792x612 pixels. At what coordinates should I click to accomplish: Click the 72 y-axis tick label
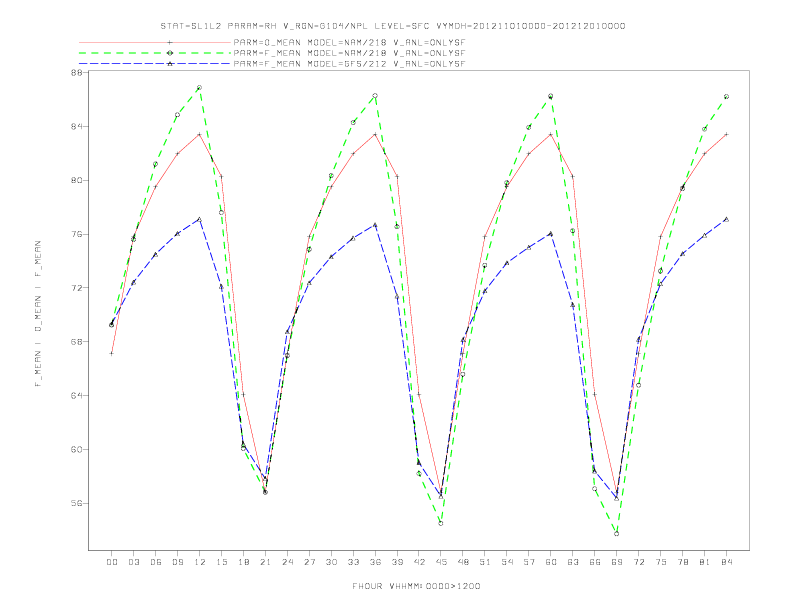(x=76, y=288)
